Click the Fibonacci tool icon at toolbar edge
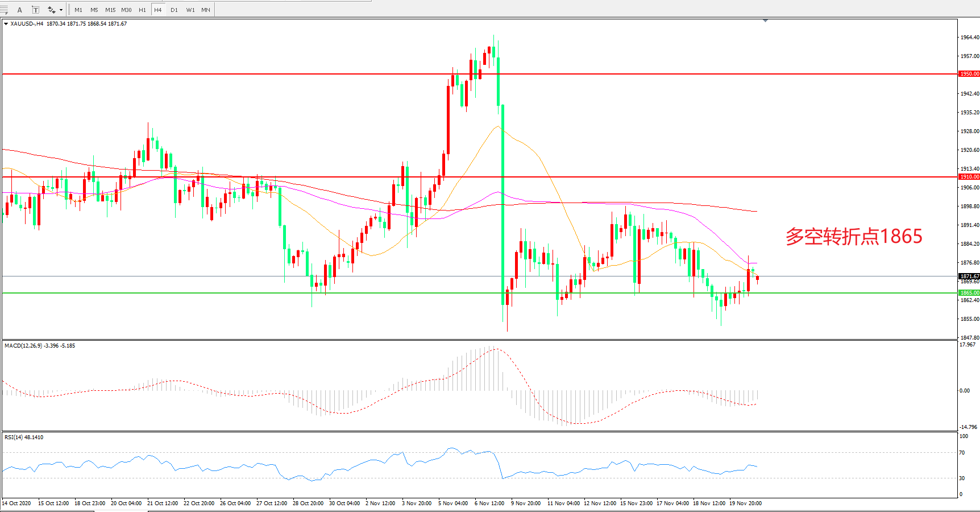Viewport: 980px width, 512px height. tap(4, 10)
